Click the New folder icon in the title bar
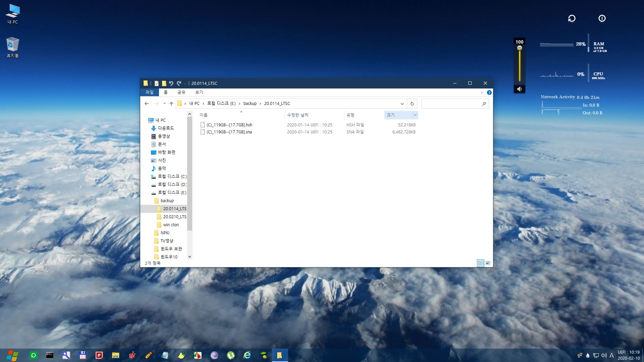 pyautogui.click(x=164, y=83)
